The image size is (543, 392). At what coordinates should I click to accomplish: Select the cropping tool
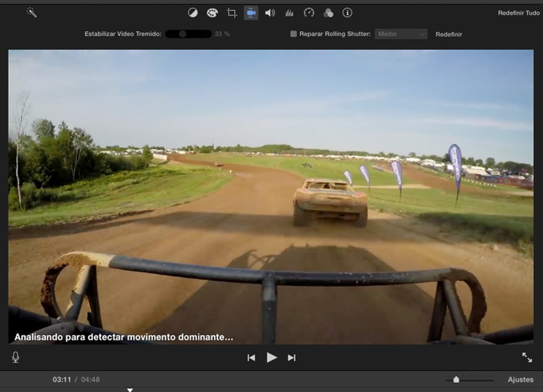pos(232,13)
